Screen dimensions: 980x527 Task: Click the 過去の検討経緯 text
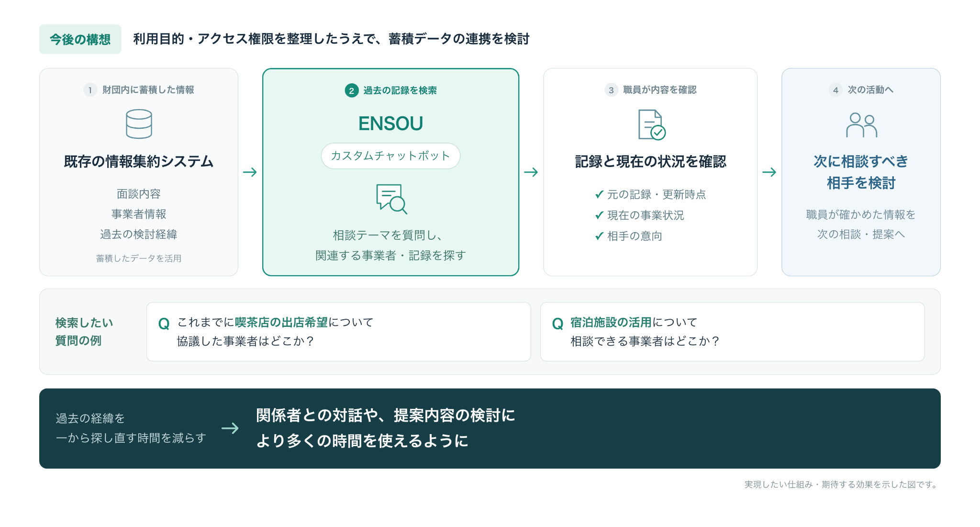(x=139, y=234)
